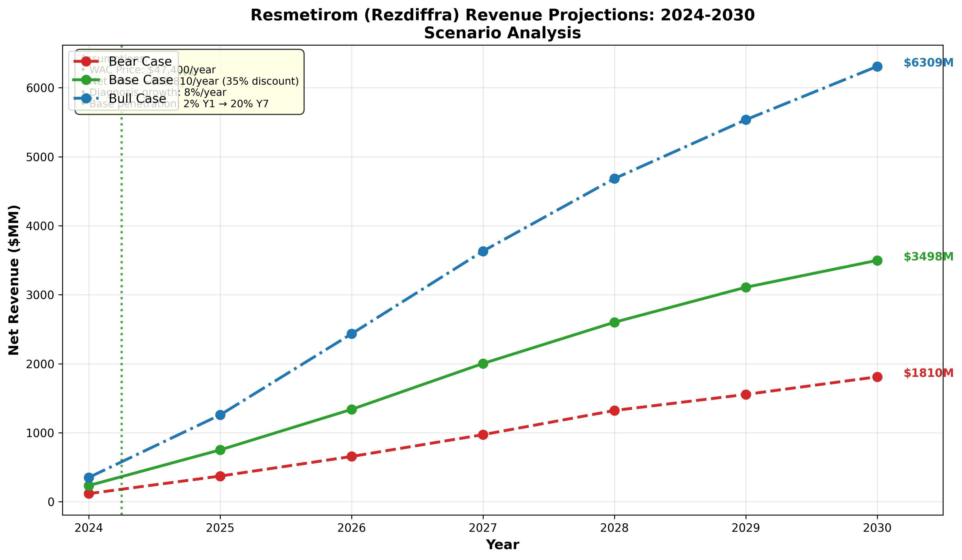
Task: Click the Base Case 2027 marker
Action: coord(483,364)
